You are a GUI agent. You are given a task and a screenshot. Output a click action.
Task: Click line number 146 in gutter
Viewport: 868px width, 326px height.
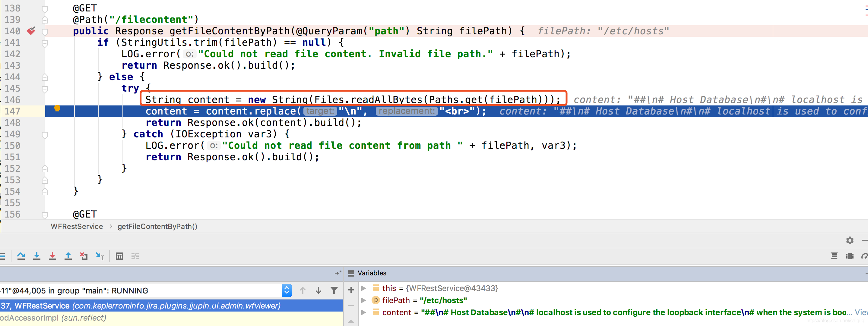tap(12, 100)
